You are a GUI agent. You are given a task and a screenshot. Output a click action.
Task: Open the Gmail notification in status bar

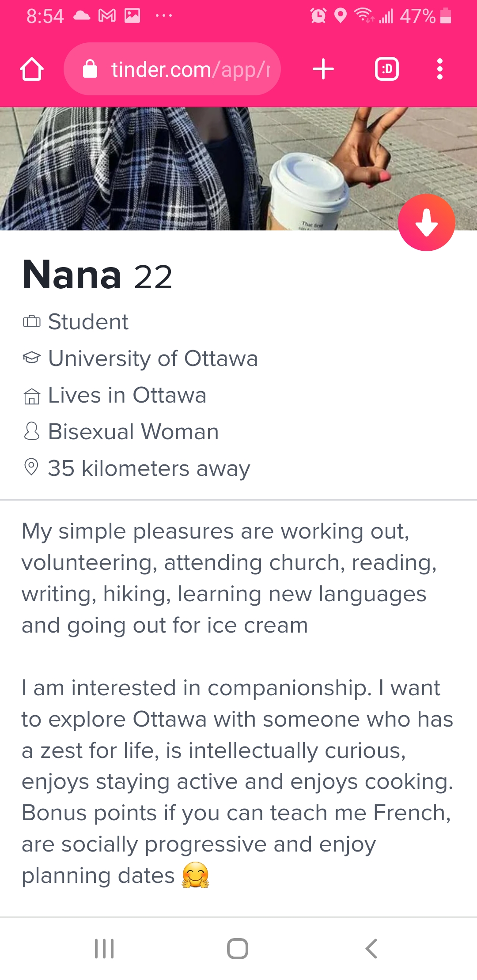coord(107,16)
